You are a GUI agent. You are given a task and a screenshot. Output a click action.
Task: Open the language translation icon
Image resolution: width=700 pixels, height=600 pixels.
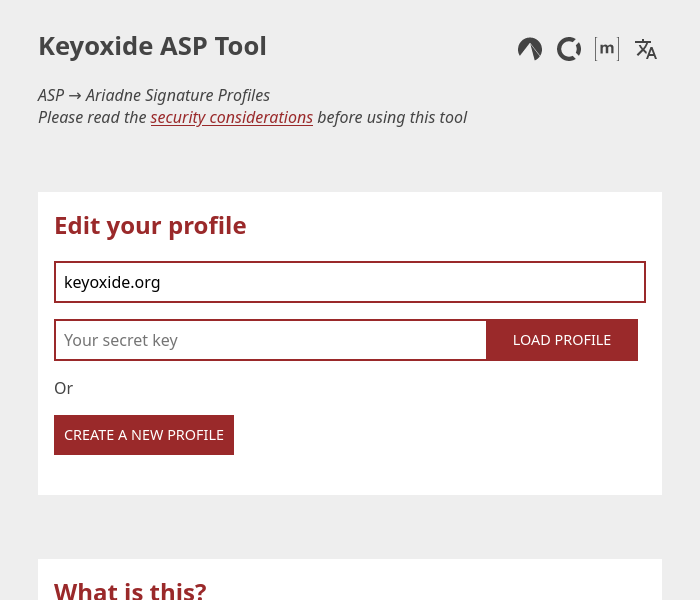[646, 49]
